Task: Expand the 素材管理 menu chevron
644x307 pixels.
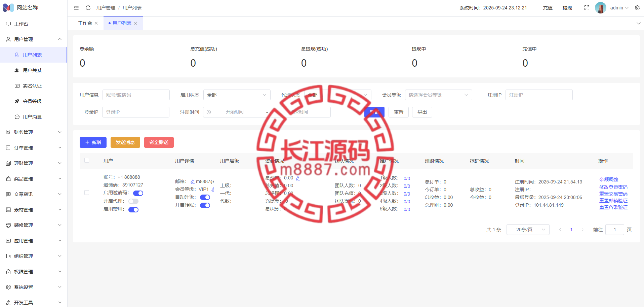Action: [x=60, y=210]
